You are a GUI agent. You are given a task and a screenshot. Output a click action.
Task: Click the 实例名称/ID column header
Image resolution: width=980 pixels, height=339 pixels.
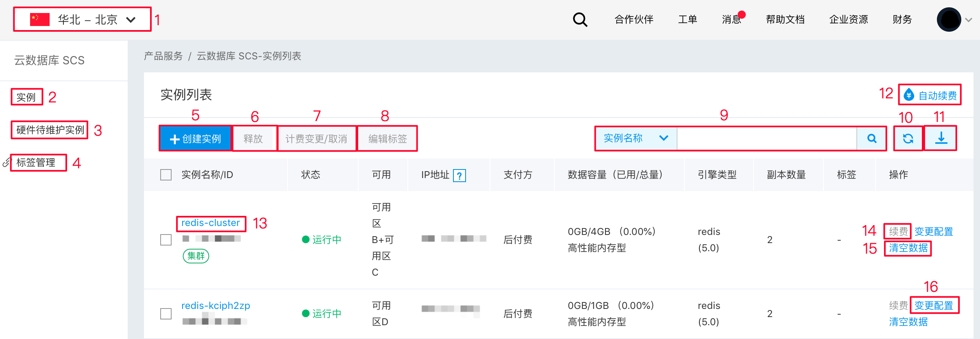click(207, 175)
